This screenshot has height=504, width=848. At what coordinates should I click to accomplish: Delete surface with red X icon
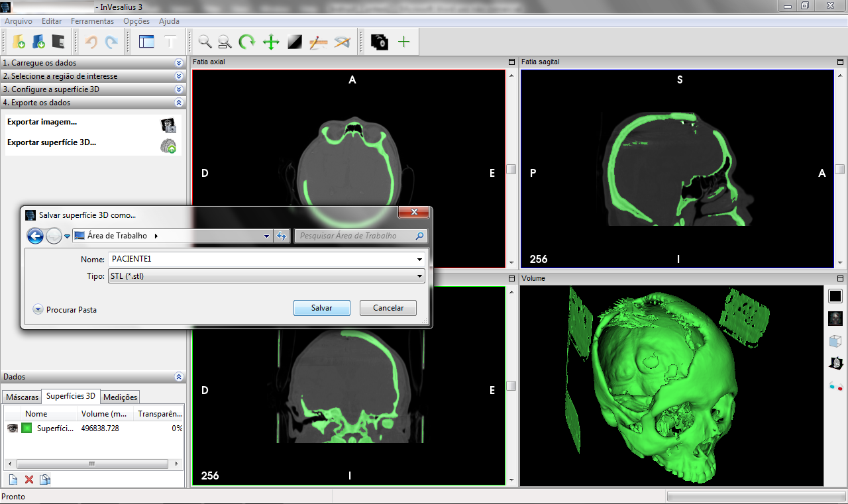coord(29,479)
